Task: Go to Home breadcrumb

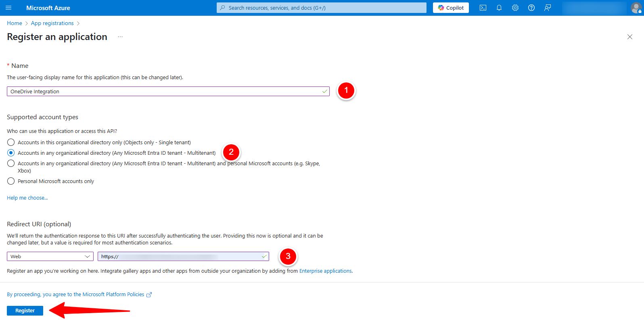Action: click(15, 23)
